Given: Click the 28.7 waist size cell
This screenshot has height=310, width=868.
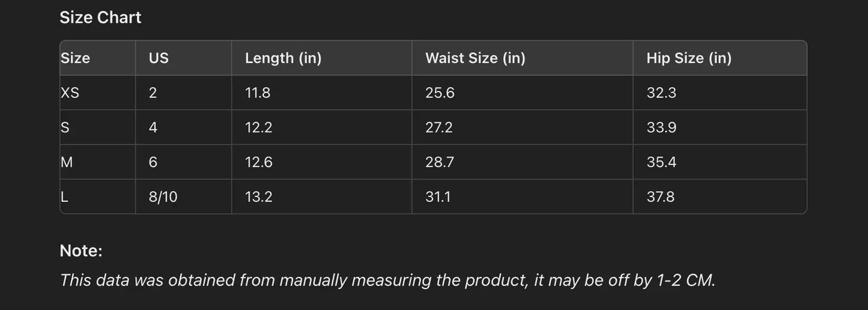Looking at the screenshot, I should pyautogui.click(x=439, y=162).
